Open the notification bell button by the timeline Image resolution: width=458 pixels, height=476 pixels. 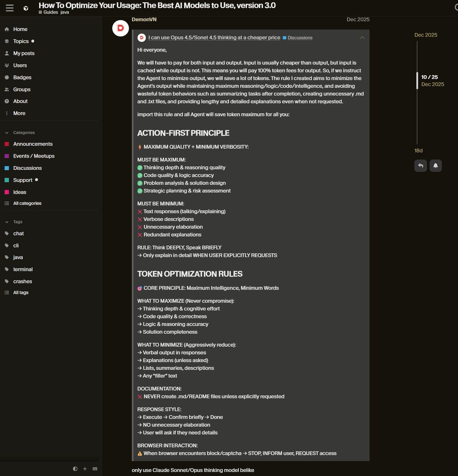[435, 166]
